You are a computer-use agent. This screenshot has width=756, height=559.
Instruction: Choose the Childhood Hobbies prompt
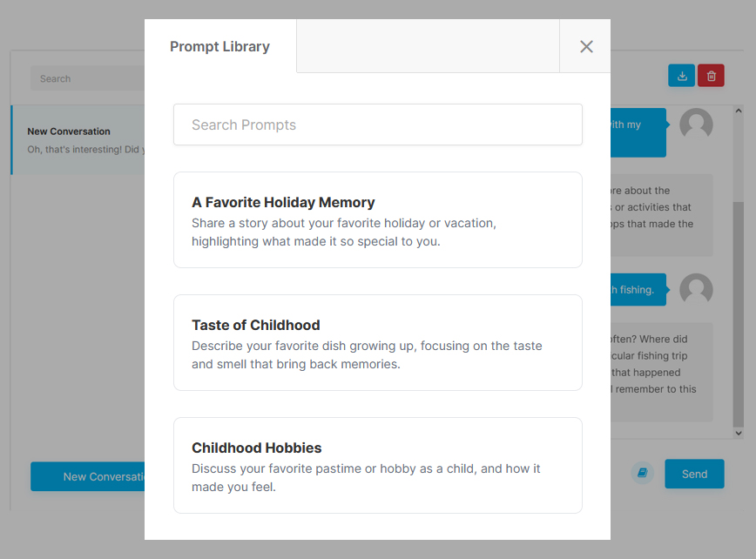tap(377, 465)
